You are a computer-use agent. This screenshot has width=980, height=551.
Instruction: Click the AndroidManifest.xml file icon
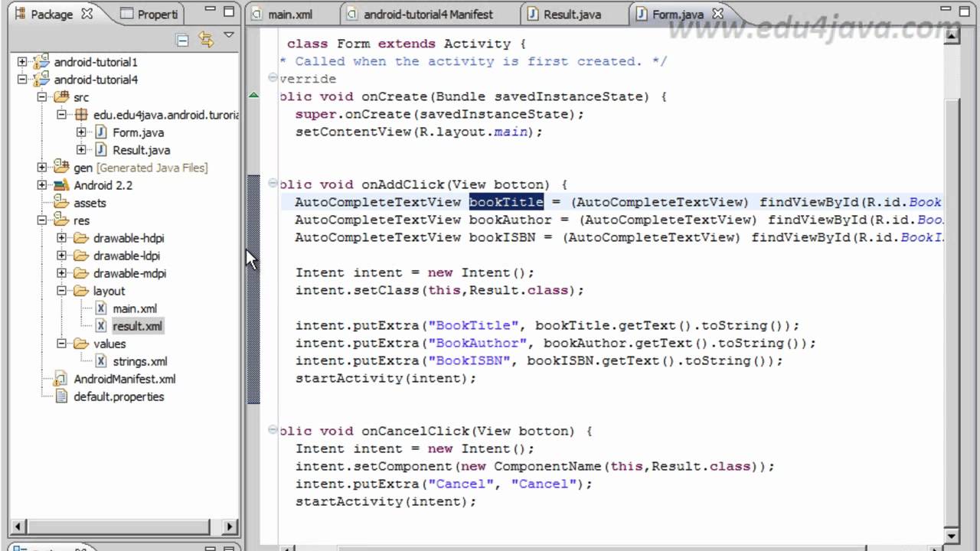coord(61,379)
